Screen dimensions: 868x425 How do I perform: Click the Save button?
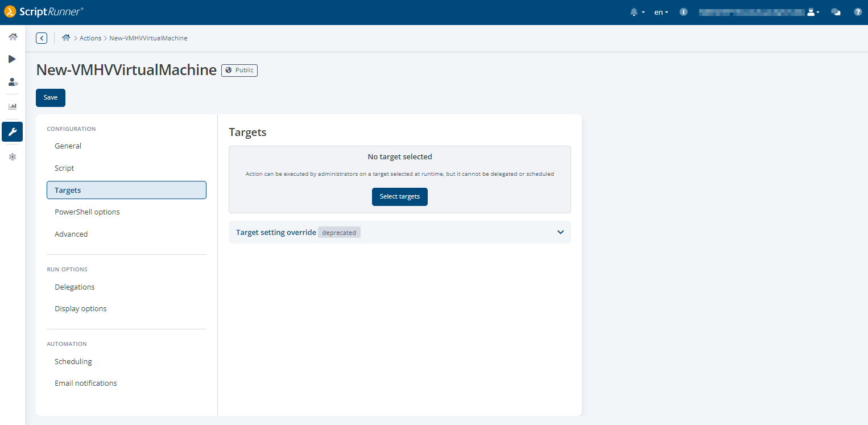51,98
